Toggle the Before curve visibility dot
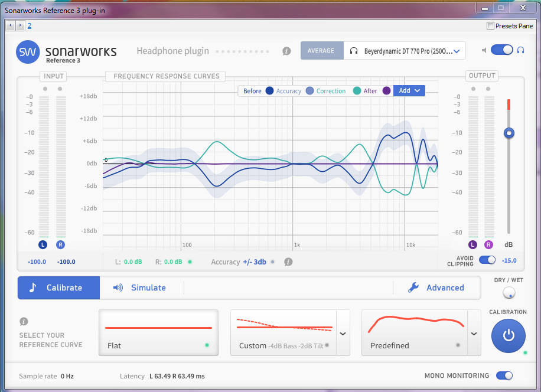 [269, 91]
